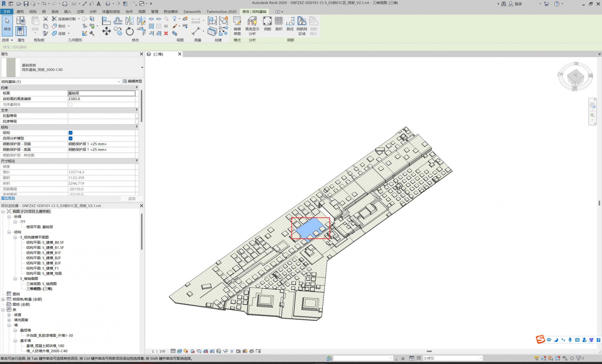
Task: Click the 自标高的高度偏移 value 2383.0
Action: [x=101, y=99]
